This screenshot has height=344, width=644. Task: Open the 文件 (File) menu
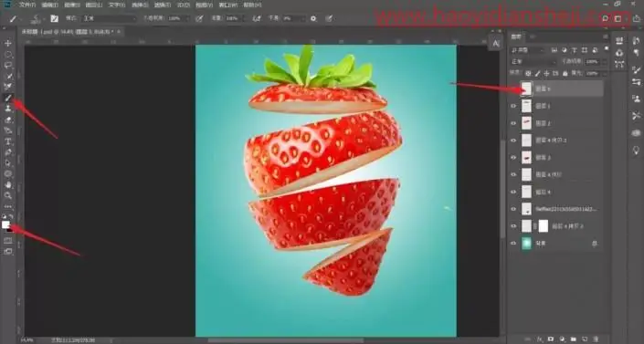tap(27, 5)
